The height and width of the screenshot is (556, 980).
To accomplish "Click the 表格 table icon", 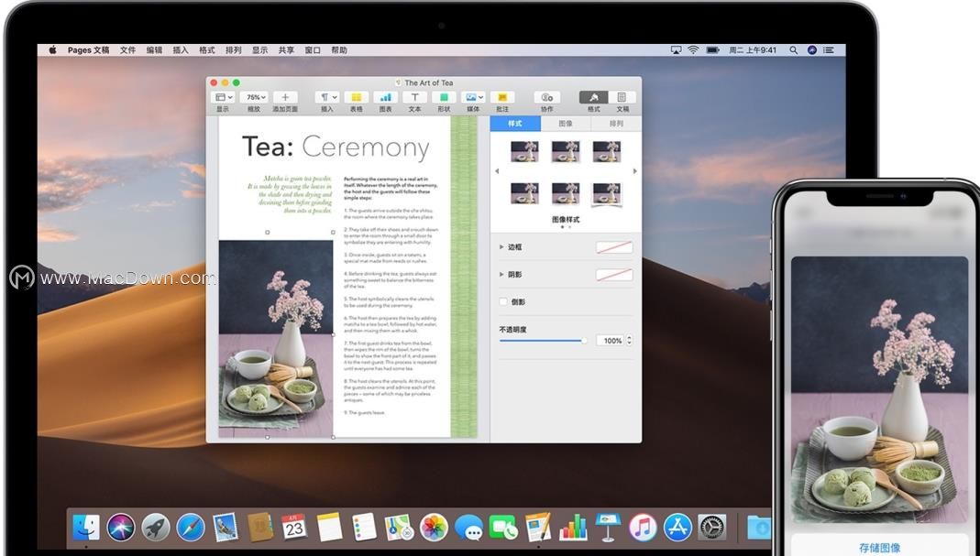I will tap(357, 97).
